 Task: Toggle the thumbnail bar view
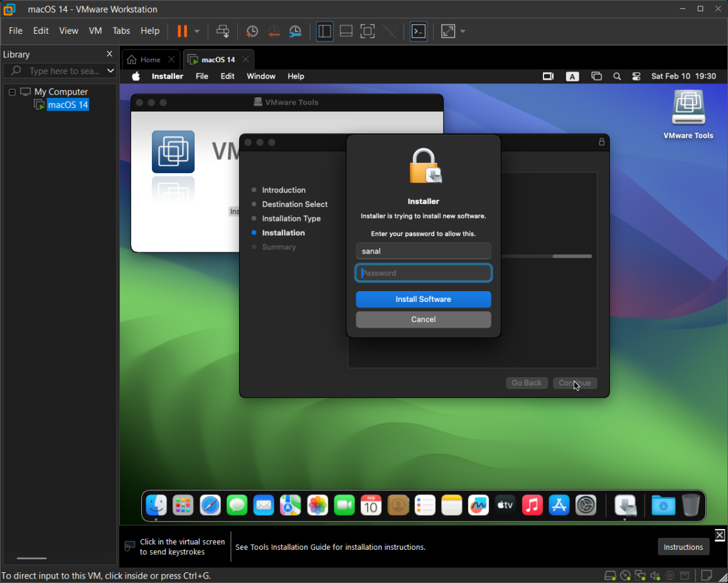346,31
